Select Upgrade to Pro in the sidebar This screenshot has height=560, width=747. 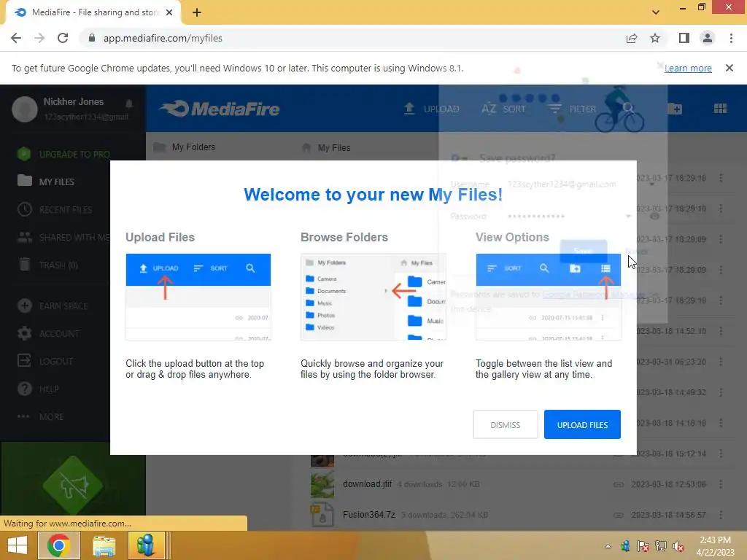click(63, 155)
